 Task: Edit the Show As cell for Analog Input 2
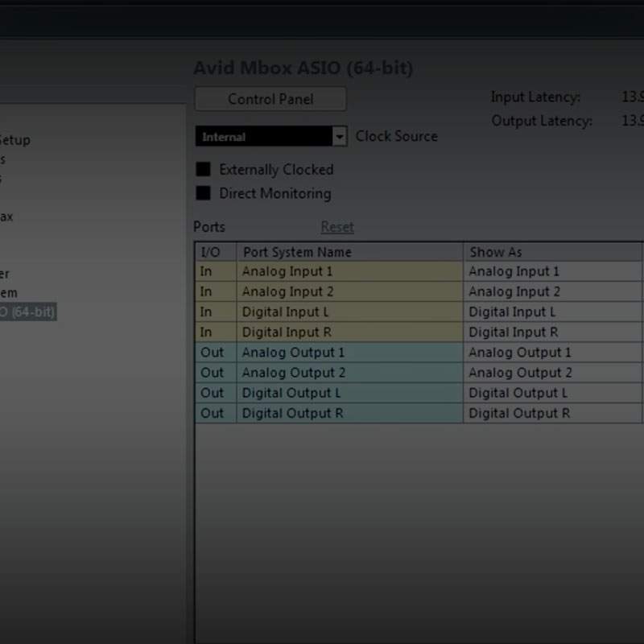(x=553, y=291)
